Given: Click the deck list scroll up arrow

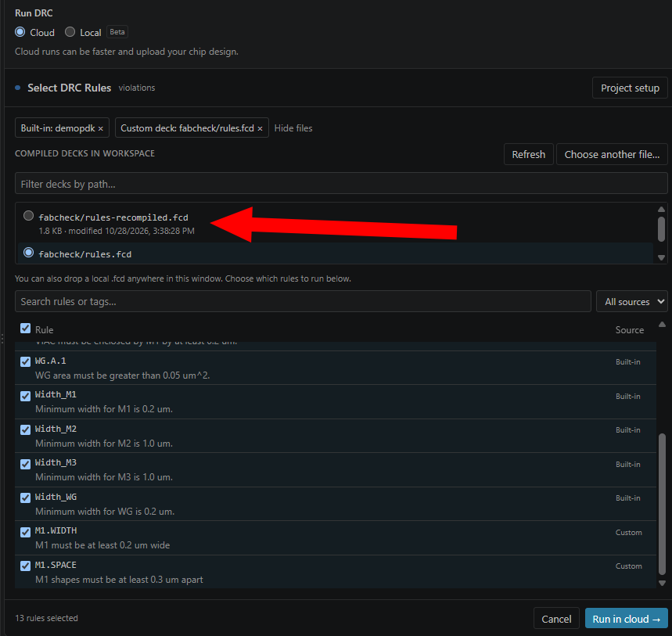Looking at the screenshot, I should click(661, 209).
